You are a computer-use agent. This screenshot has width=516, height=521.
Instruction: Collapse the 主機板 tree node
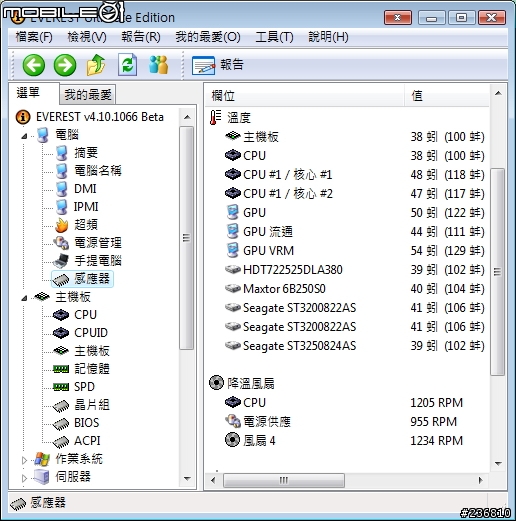click(x=24, y=298)
